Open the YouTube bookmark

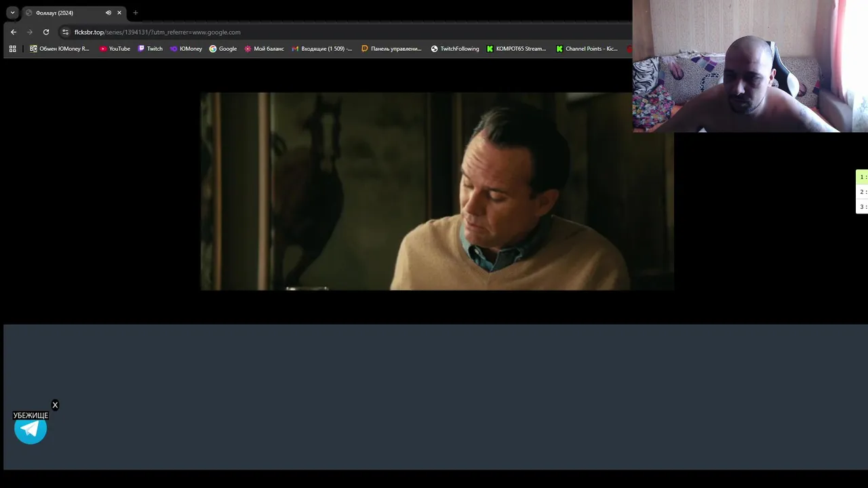tap(115, 49)
